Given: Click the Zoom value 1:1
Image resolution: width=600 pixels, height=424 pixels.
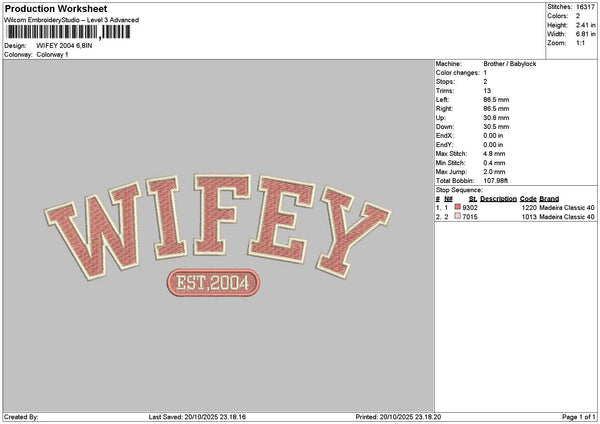Looking at the screenshot, I should click(x=580, y=43).
